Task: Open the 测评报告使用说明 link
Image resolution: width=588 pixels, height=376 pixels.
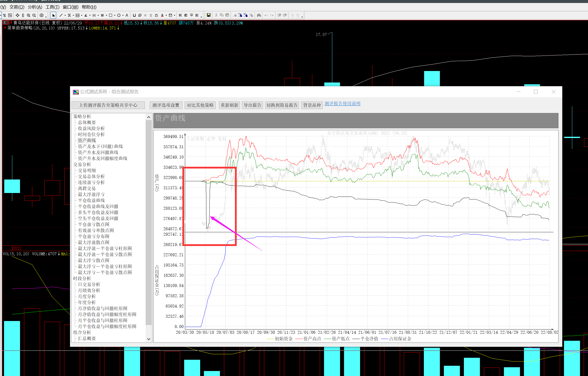Action: [x=343, y=103]
